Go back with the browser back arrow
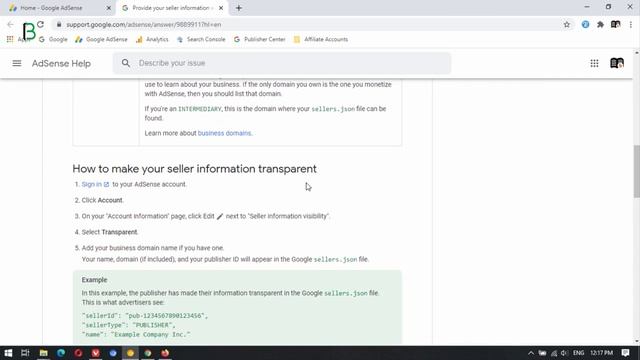640x360 pixels. tap(10, 24)
